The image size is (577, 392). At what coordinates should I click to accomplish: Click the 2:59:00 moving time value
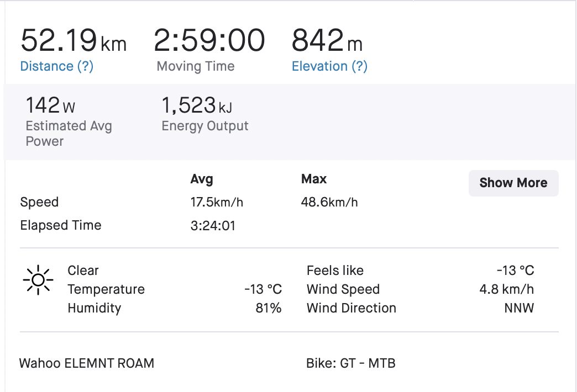click(x=209, y=40)
